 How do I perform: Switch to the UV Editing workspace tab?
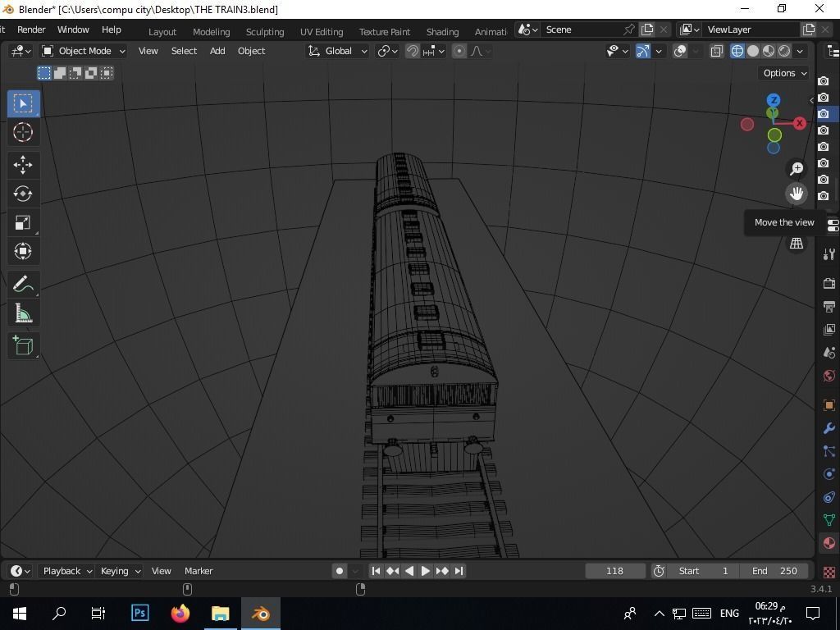[322, 32]
